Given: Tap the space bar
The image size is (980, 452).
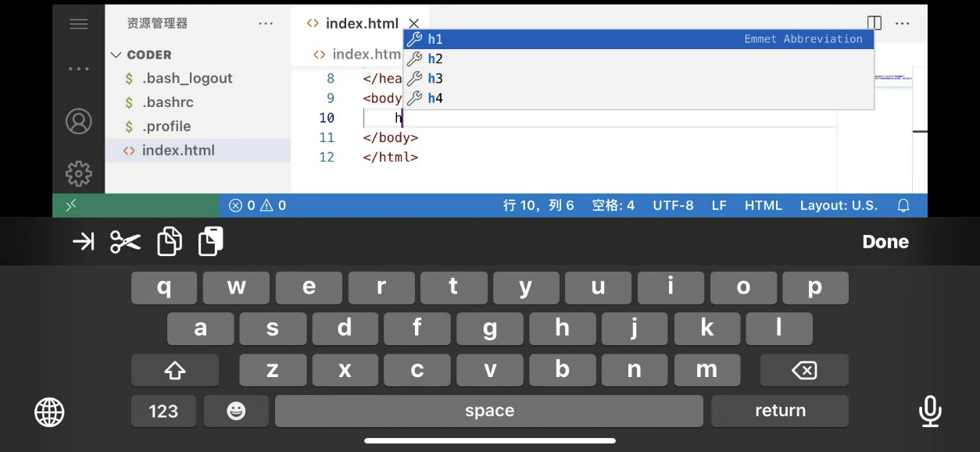Looking at the screenshot, I should coord(489,411).
